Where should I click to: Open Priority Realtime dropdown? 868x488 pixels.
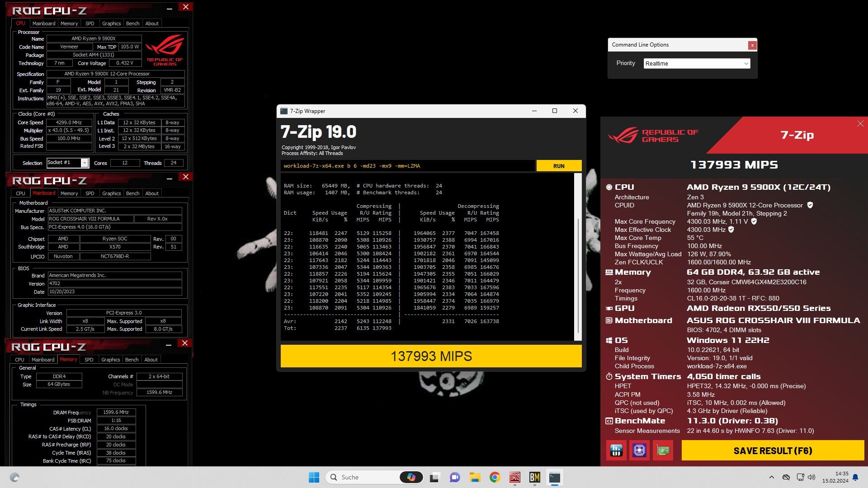coord(697,64)
